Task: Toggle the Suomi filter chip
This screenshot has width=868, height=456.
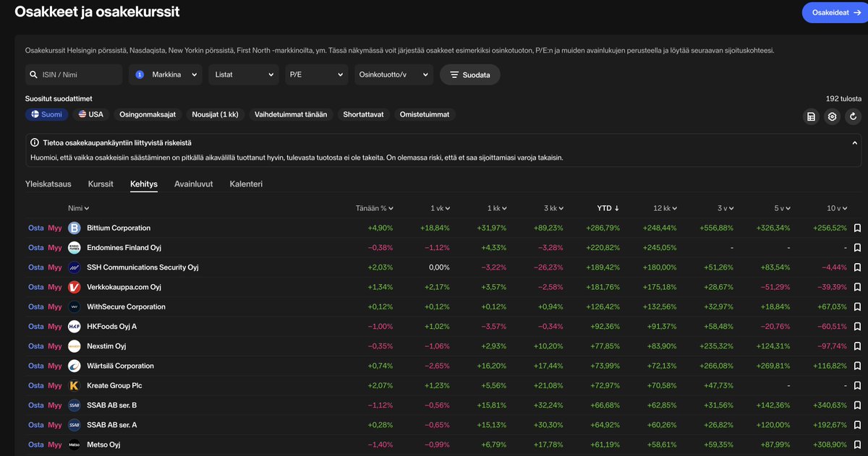Action: tap(47, 114)
